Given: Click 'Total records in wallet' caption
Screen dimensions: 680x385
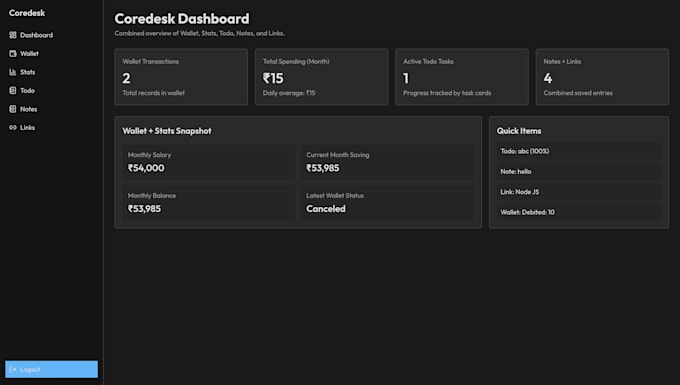Looking at the screenshot, I should click(154, 93).
